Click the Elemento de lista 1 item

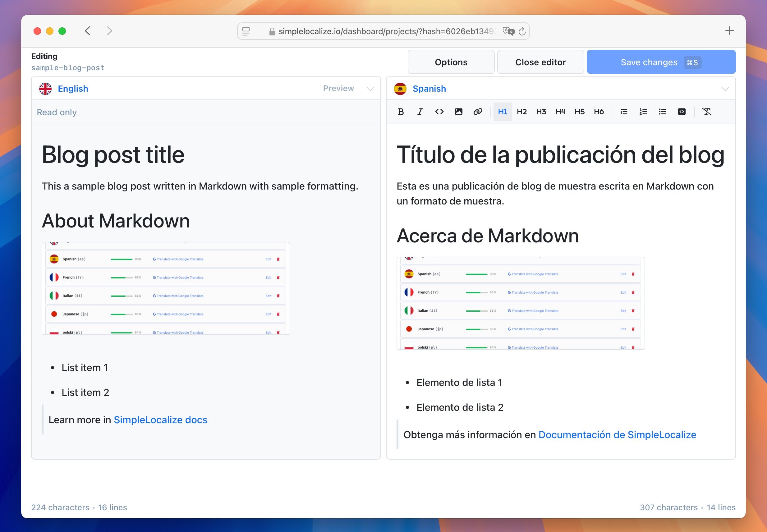point(459,382)
